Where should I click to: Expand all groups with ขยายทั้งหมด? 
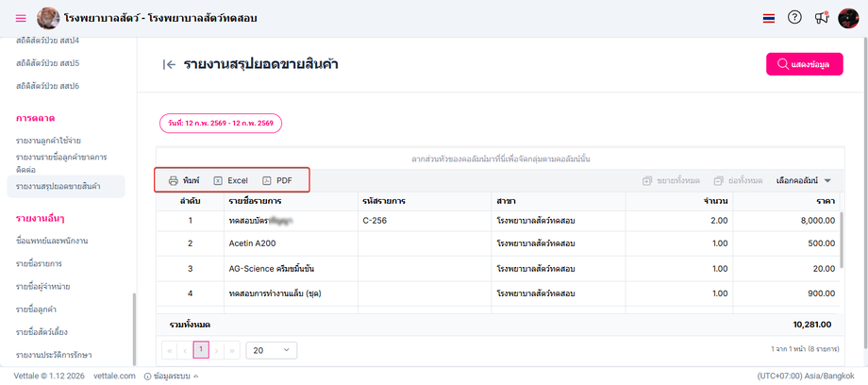click(670, 180)
